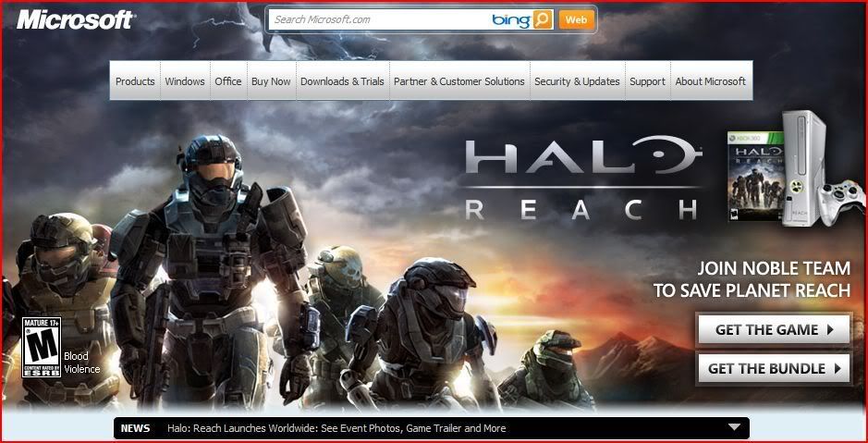This screenshot has height=443, width=868.
Task: Select Security & Updates menu
Action: coord(577,81)
